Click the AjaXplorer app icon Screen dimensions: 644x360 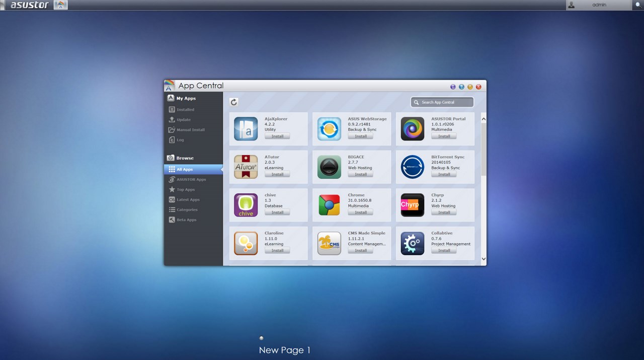click(x=246, y=129)
